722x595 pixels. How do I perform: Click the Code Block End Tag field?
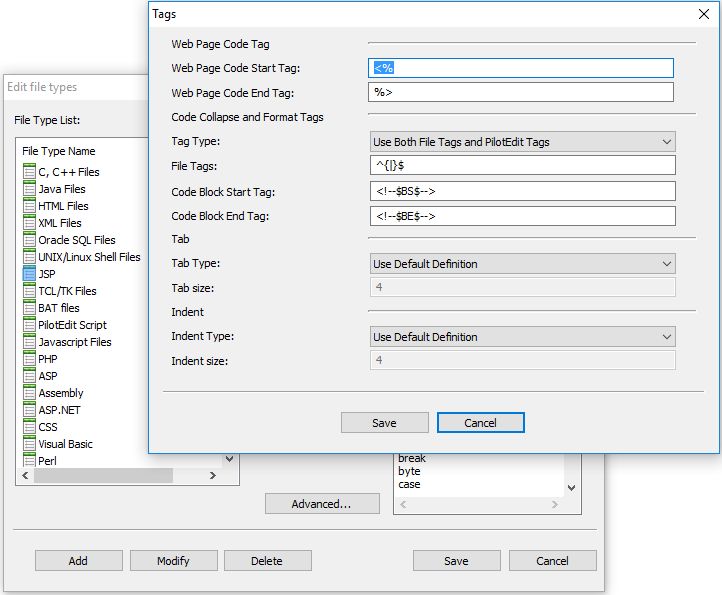(523, 216)
